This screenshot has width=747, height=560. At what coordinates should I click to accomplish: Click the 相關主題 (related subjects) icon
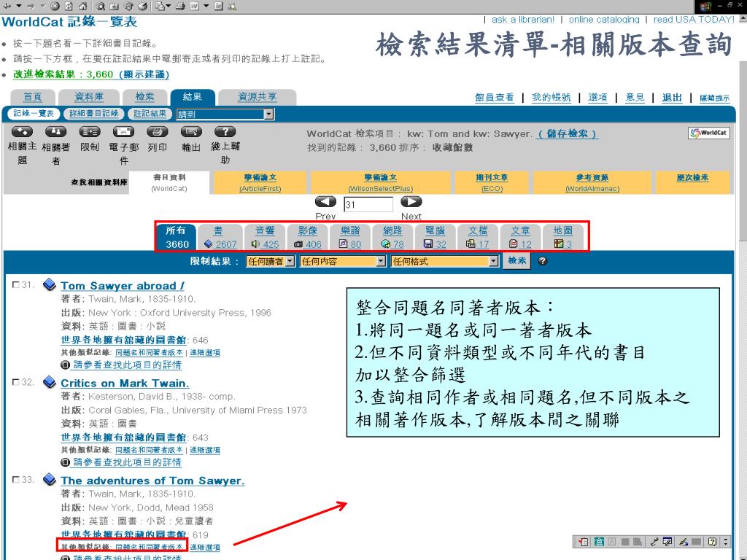(22, 132)
